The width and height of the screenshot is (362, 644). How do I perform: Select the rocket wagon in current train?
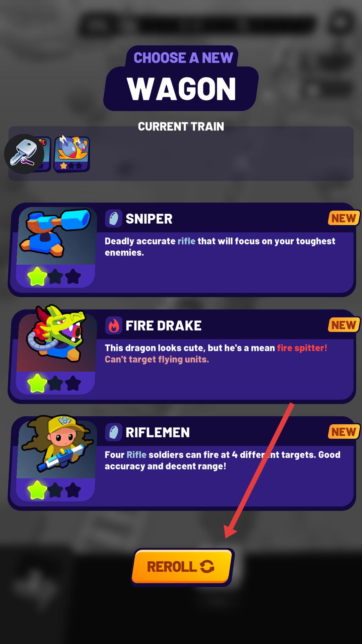tap(72, 154)
